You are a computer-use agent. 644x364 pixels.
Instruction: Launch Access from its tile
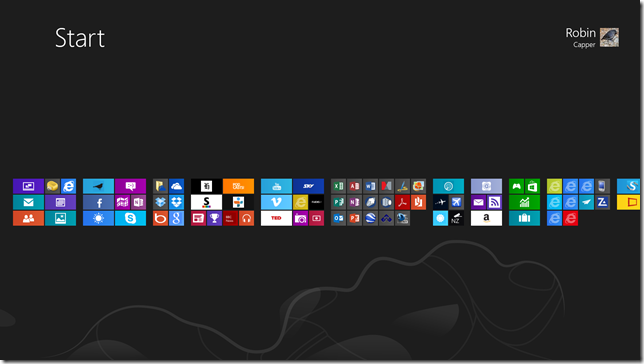354,186
